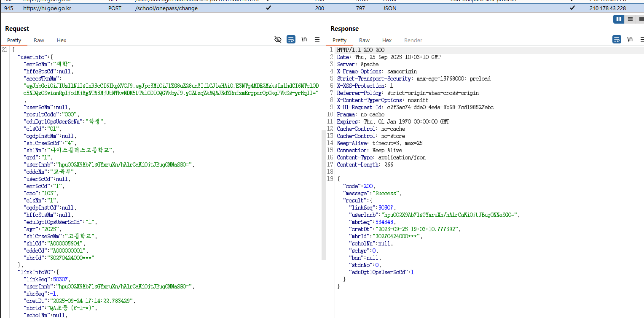Select the Request Pretty tab
Screen dimensions: 644x318
(14, 40)
